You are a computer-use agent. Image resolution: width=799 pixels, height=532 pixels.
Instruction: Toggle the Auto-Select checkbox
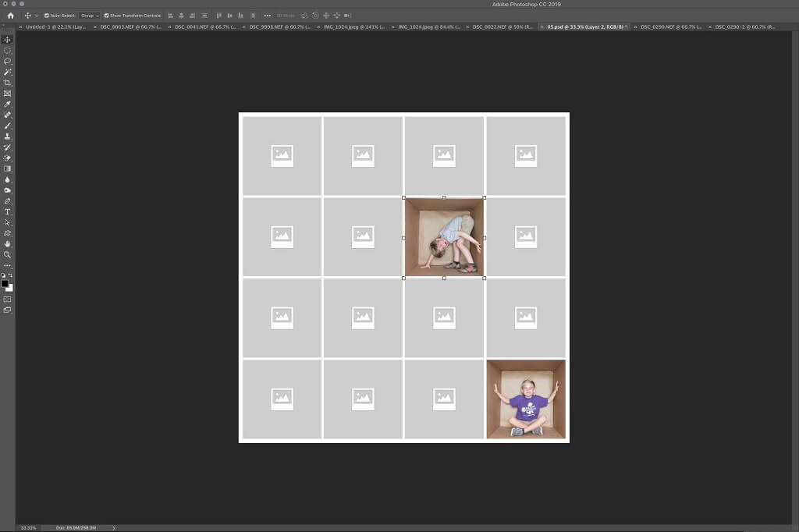[x=47, y=16]
